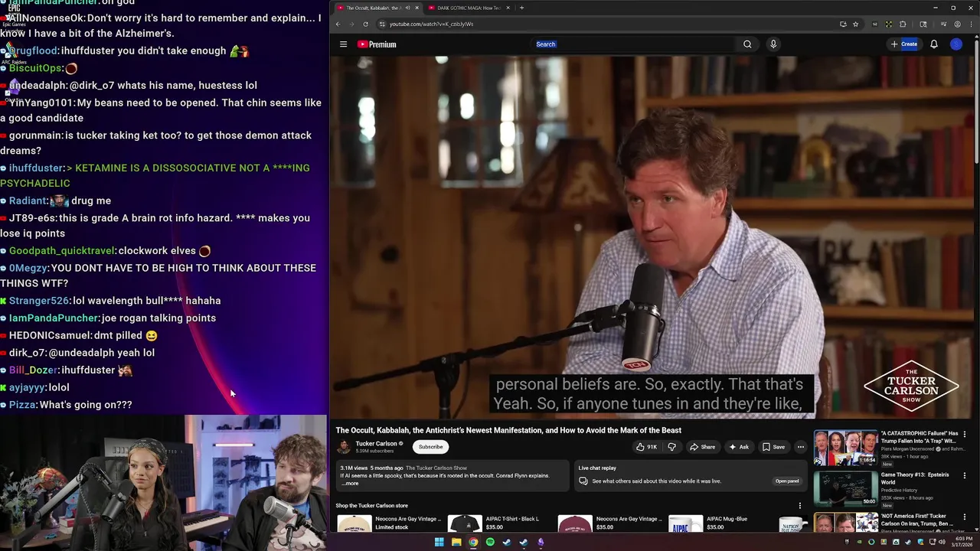The width and height of the screenshot is (980, 551).
Task: Open 'NOT America First' video thumbnail
Action: click(845, 523)
